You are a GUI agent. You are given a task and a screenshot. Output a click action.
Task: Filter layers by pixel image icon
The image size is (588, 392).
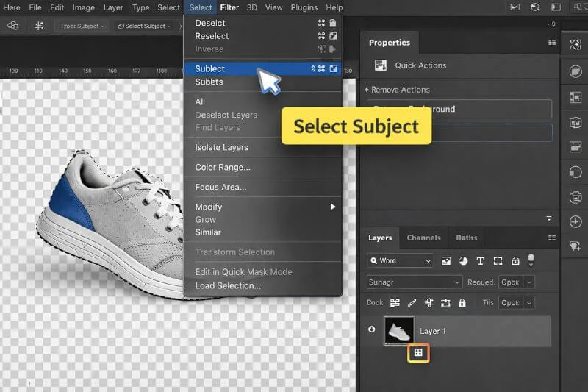pos(446,261)
